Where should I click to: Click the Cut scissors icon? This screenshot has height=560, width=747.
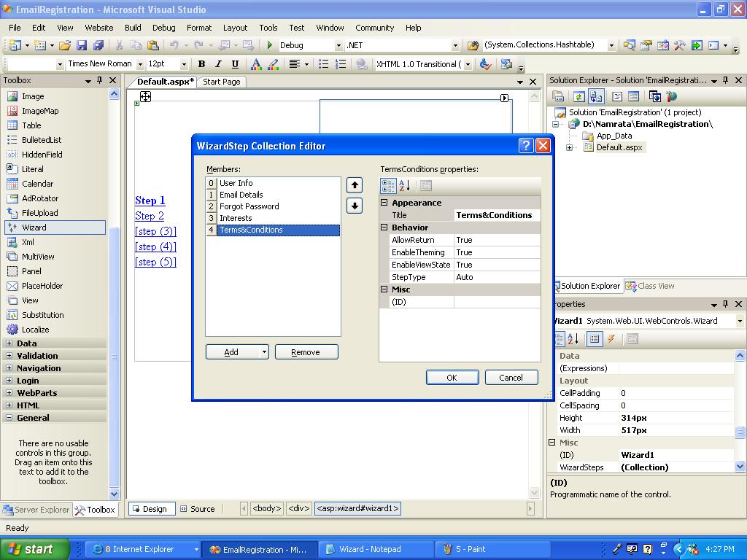pyautogui.click(x=119, y=44)
